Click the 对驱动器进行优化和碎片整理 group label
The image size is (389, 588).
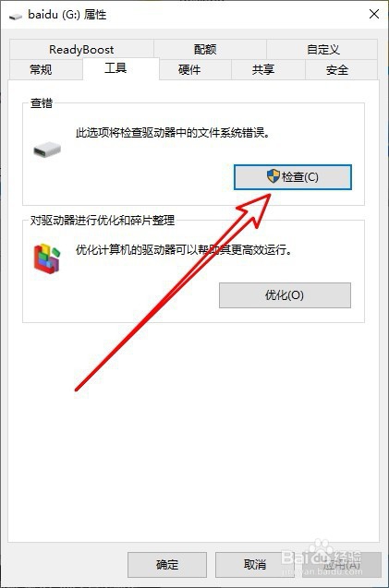(x=103, y=220)
